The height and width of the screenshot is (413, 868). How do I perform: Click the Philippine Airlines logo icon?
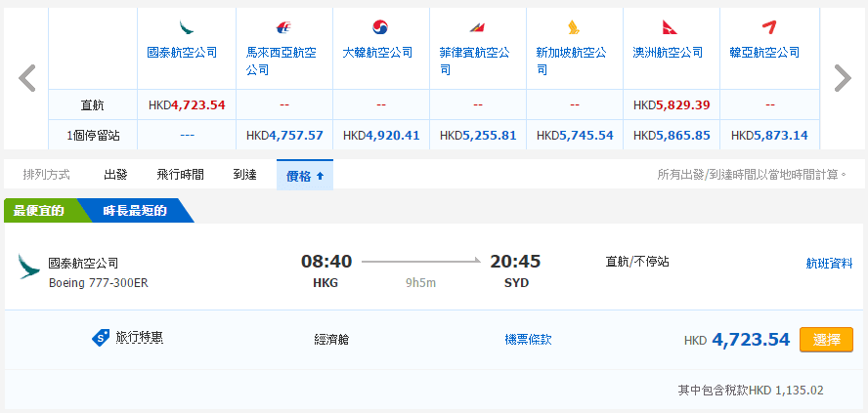click(477, 27)
